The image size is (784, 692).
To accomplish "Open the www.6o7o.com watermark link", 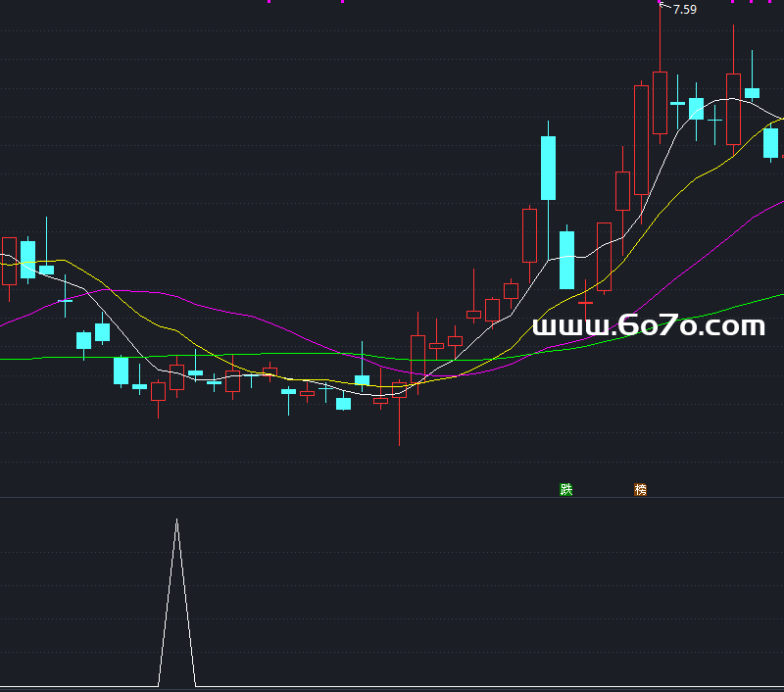I will (648, 326).
